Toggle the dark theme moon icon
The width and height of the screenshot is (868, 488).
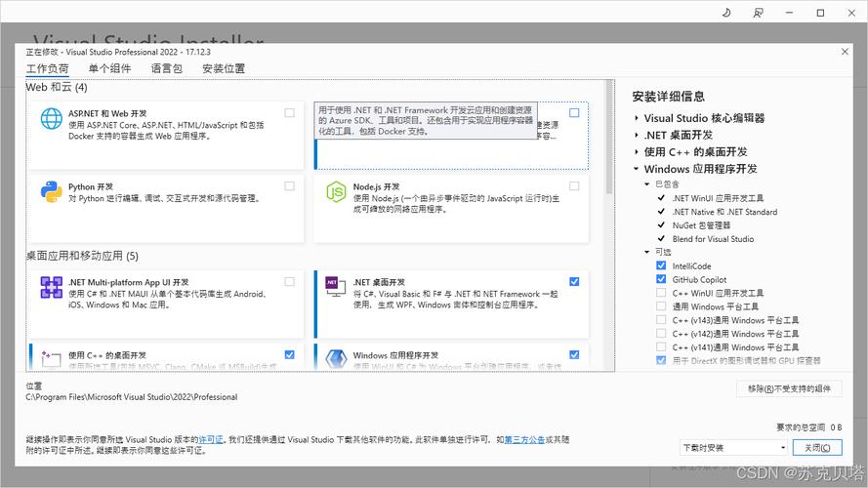coord(726,13)
